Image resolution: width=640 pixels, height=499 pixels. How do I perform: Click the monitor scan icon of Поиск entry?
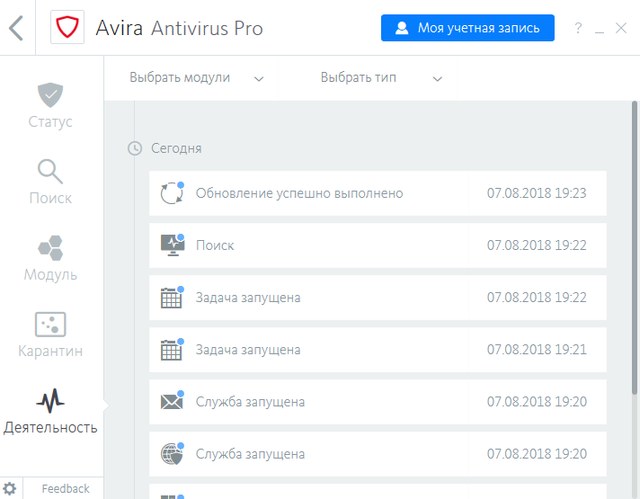tap(172, 245)
